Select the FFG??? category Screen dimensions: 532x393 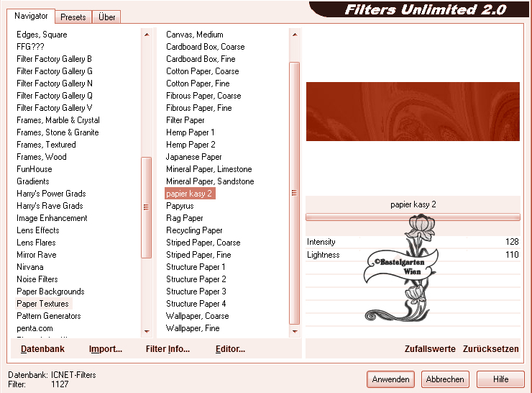(30, 47)
